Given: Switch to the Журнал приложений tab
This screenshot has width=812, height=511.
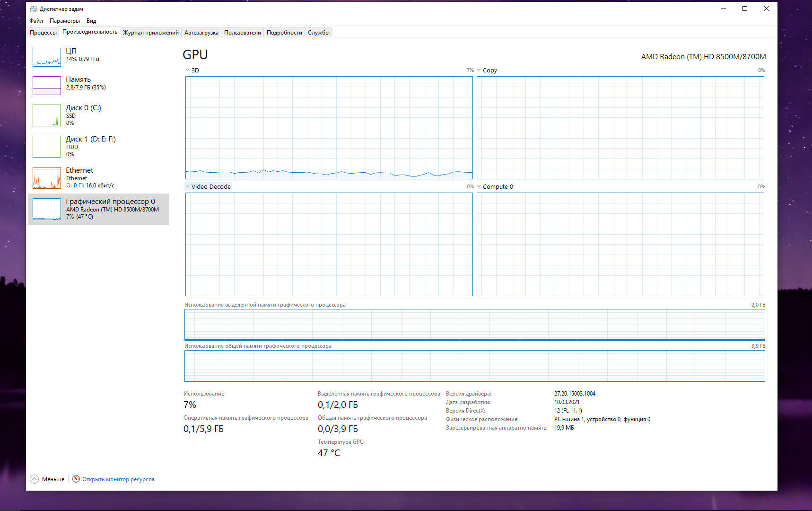Looking at the screenshot, I should click(x=151, y=33).
